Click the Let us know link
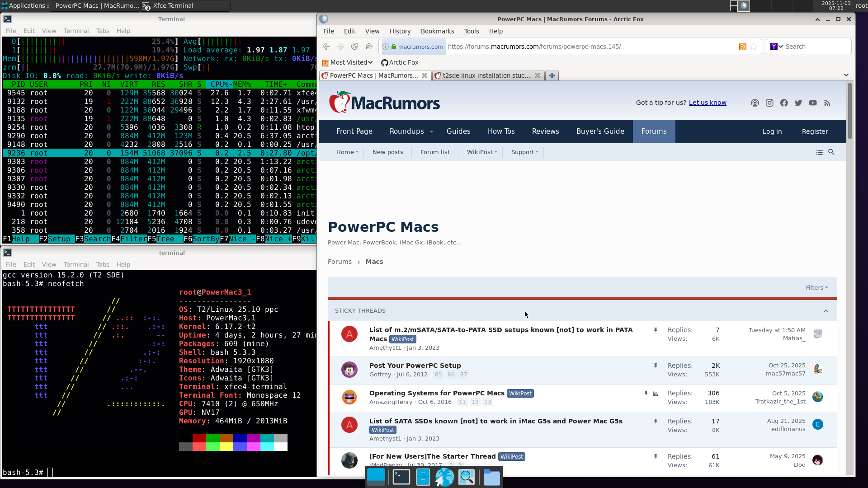This screenshot has height=488, width=868. 708,103
